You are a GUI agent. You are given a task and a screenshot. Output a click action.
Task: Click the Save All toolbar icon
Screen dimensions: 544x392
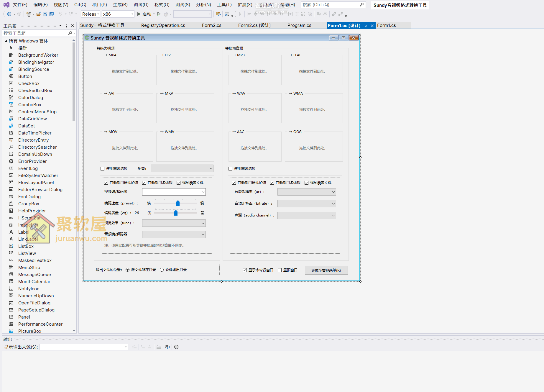(52, 14)
